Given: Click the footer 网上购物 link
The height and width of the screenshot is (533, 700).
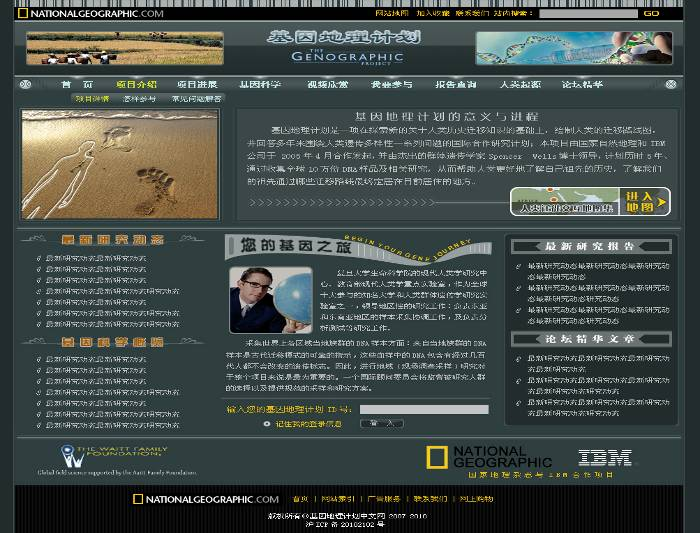Looking at the screenshot, I should click(x=476, y=499).
